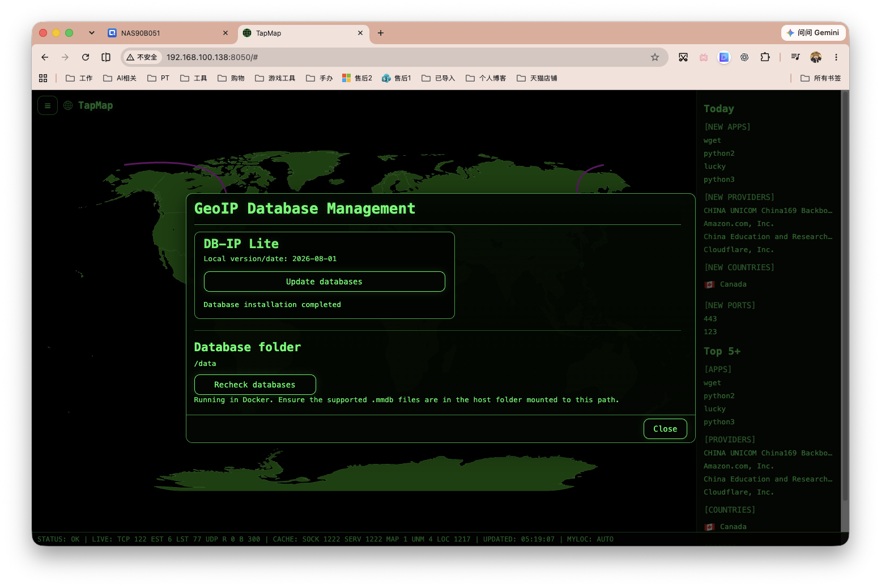Bookmark this page with the star
881x588 pixels.
pos(655,57)
